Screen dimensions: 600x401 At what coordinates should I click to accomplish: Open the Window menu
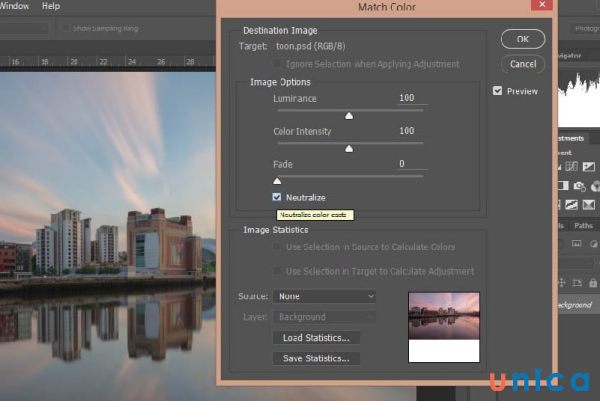tap(14, 6)
